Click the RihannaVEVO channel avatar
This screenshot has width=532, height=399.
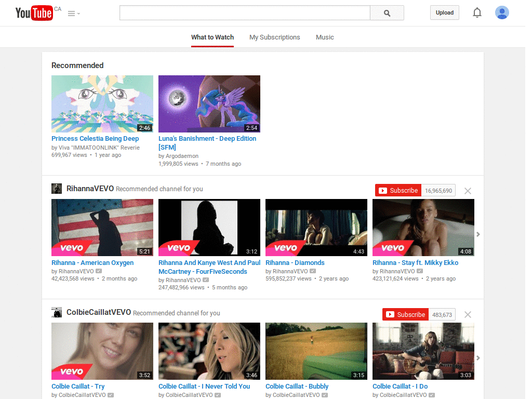[56, 188]
